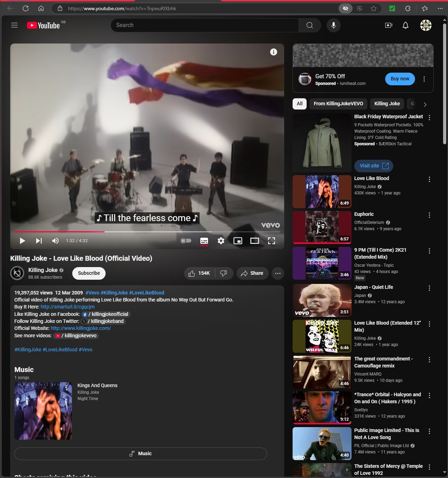This screenshot has width=448, height=478.
Task: Click the Music button below song
Action: pyautogui.click(x=140, y=454)
